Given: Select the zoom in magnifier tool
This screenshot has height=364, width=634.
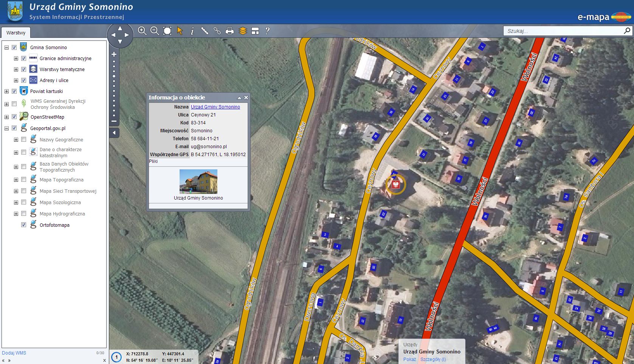Looking at the screenshot, I should pyautogui.click(x=142, y=31).
